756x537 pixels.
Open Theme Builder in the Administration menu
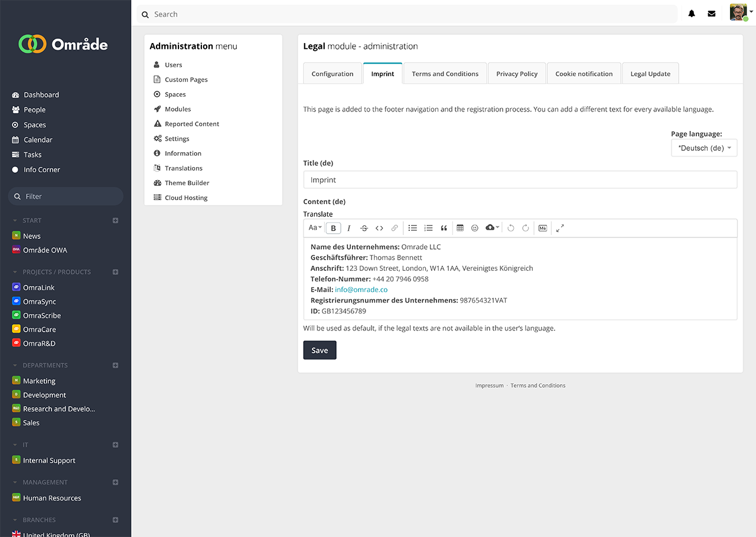(187, 183)
